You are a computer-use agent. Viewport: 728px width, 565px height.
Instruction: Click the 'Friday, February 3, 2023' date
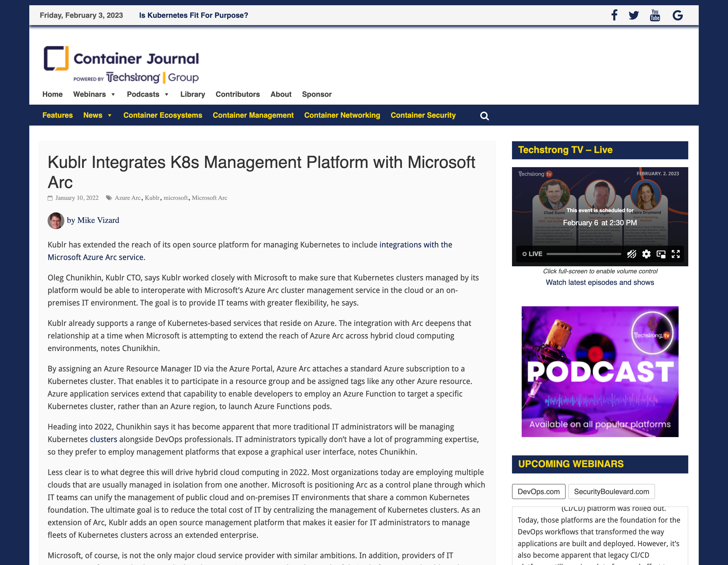81,15
